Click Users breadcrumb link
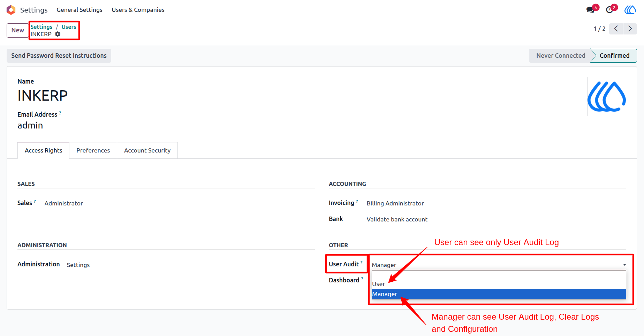The height and width of the screenshot is (336, 644). point(69,27)
